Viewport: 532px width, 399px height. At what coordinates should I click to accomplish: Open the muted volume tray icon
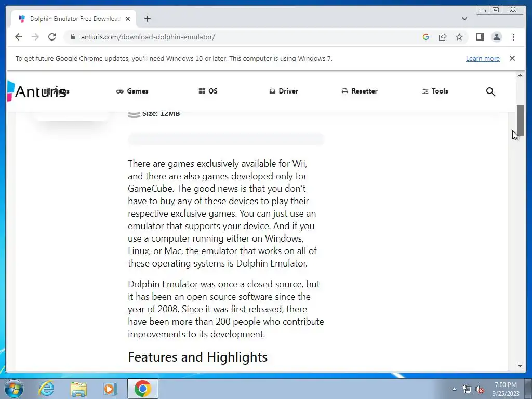tap(480, 390)
